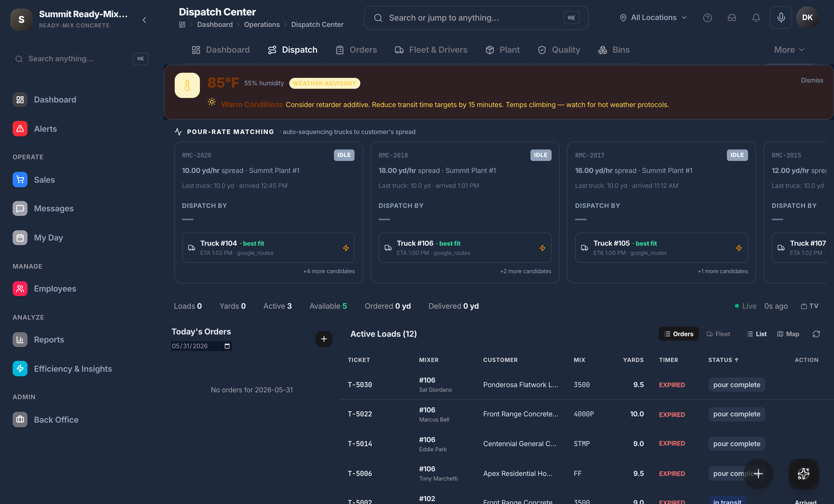Click the floating plus action button
Screen dimensions: 834x504
pos(758,474)
